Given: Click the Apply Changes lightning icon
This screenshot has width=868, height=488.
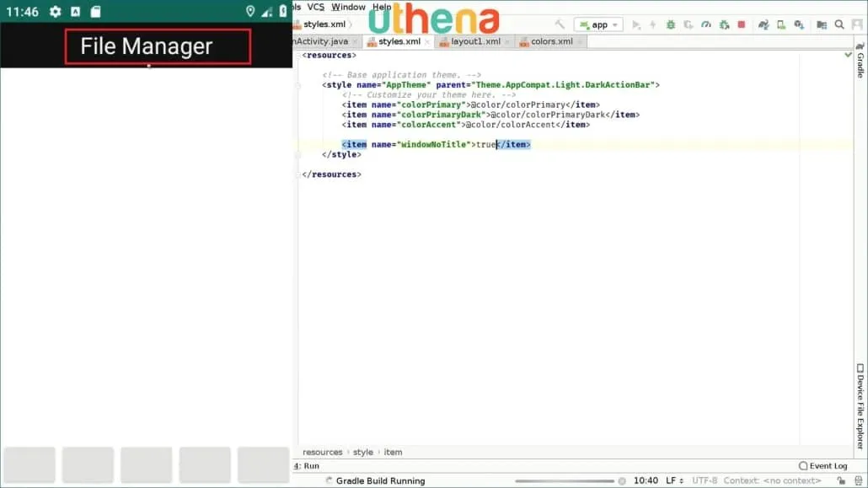Looking at the screenshot, I should click(x=652, y=25).
